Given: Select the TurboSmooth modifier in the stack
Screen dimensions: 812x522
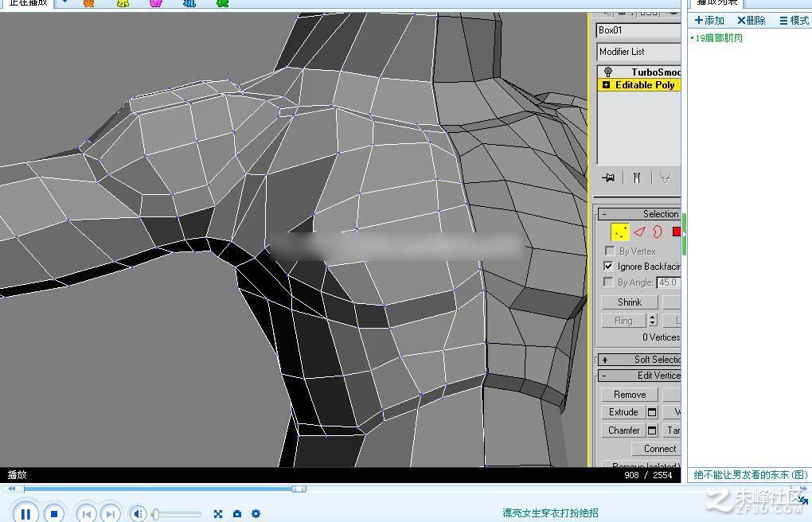Looking at the screenshot, I should [x=655, y=72].
